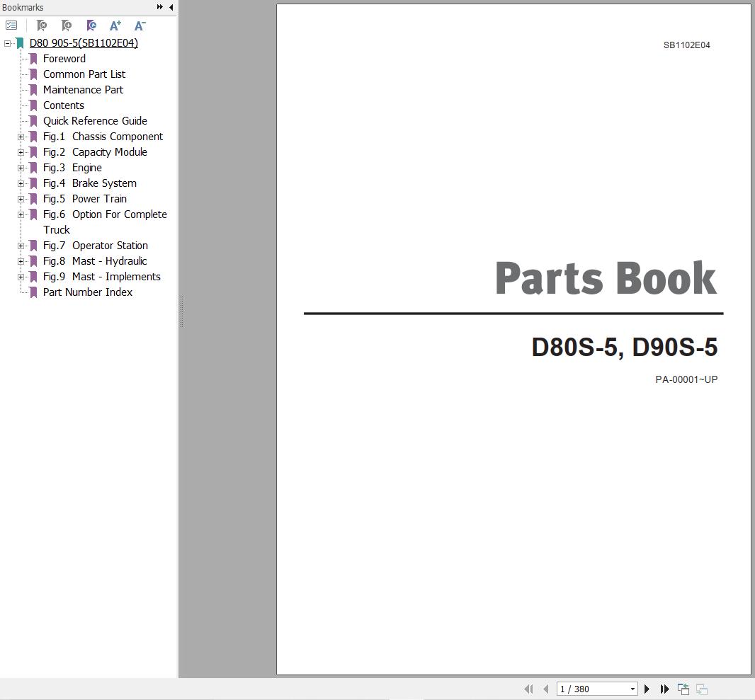Expand Fig.7 Operator Station bookmark

pos(21,246)
